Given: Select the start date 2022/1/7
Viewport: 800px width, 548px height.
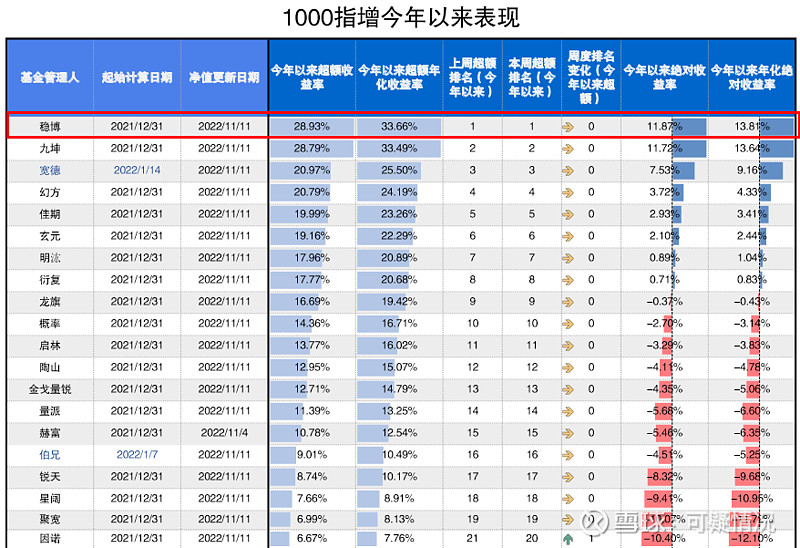Looking at the screenshot, I should point(137,455).
